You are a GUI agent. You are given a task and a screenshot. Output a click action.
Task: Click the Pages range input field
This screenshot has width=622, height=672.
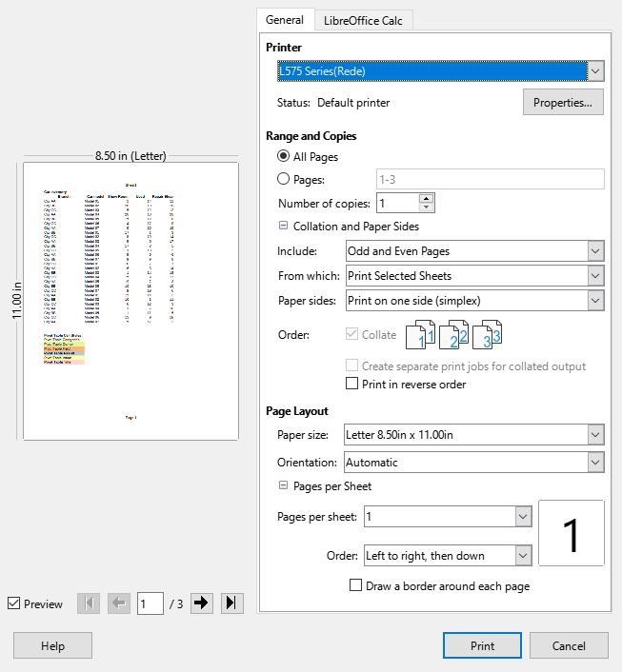(x=491, y=179)
